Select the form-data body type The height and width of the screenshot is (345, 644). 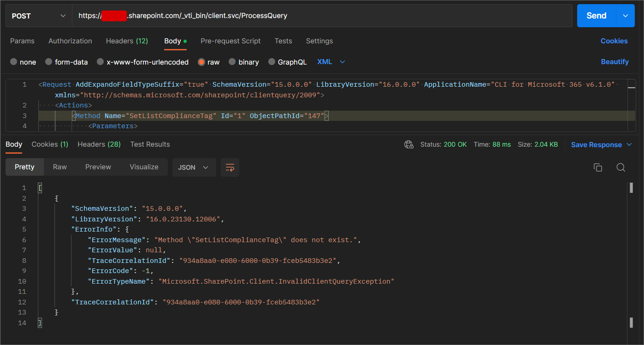coord(66,62)
